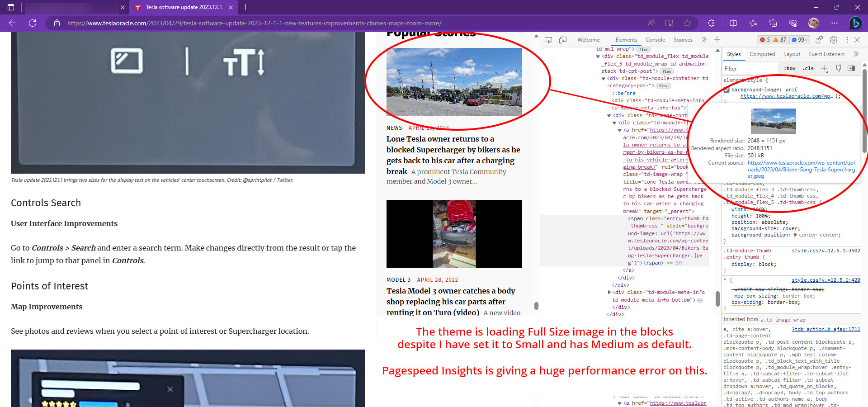Activate the DevTools inspect element picker
The image size is (868, 407).
[x=548, y=40]
